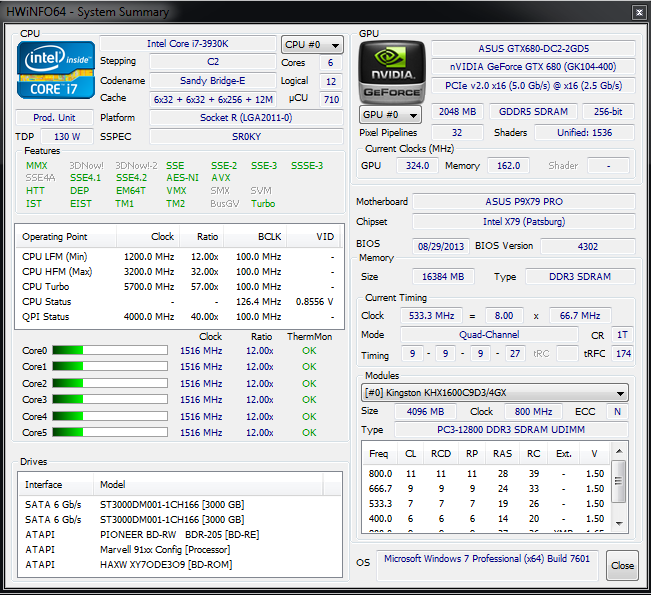Close the HWiNFO64 window with X
Viewport: 651px width, 595px height.
639,12
